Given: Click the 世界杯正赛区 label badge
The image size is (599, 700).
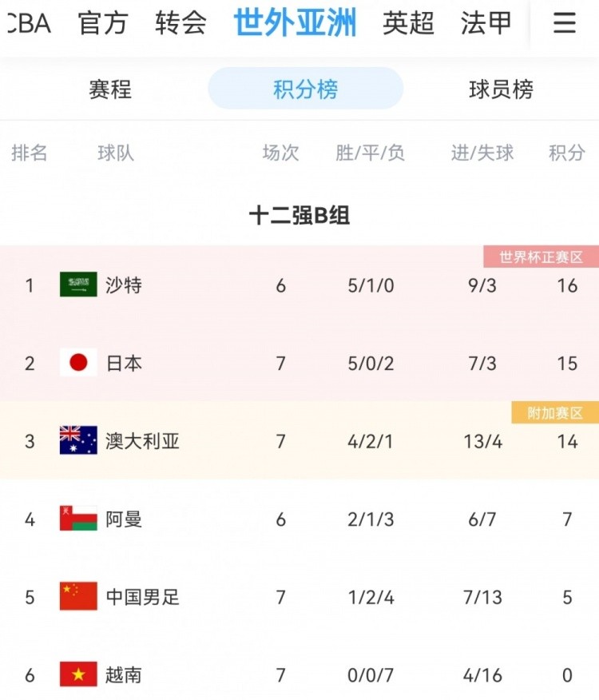Looking at the screenshot, I should 541,257.
